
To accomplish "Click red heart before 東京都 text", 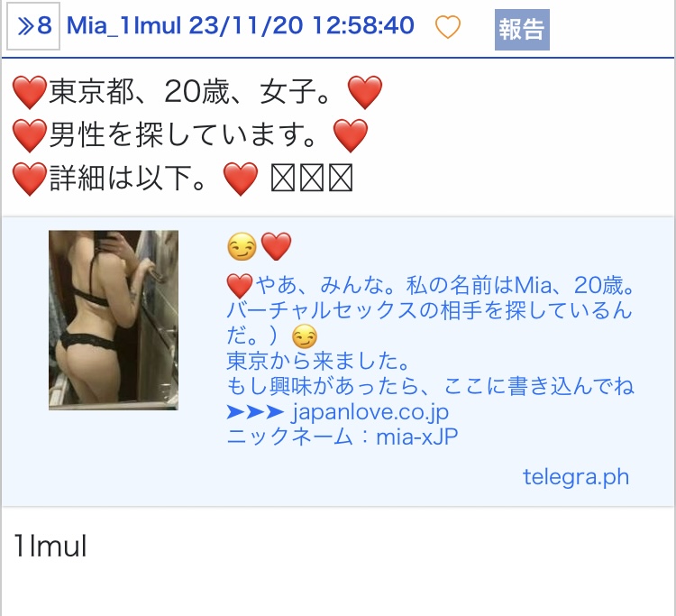I will coord(30,92).
